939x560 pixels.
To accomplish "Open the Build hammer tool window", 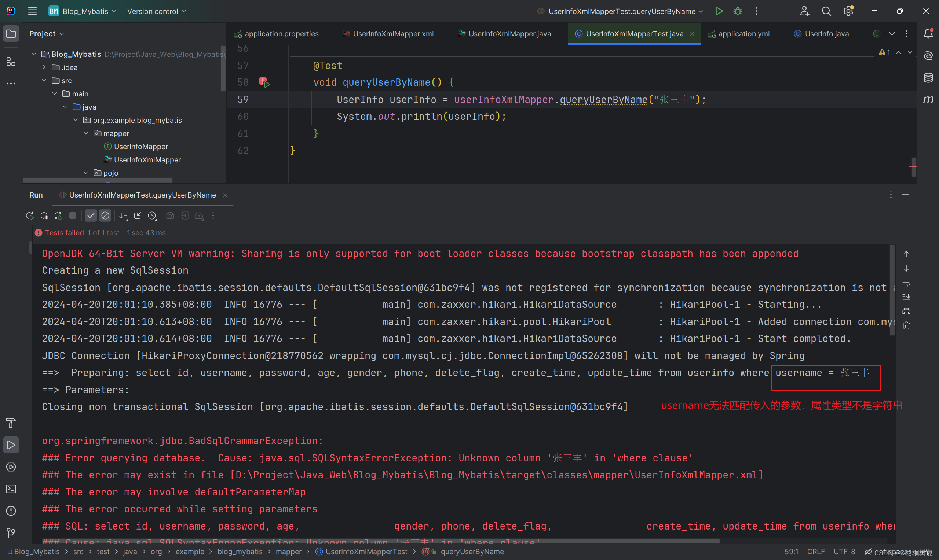I will (11, 423).
